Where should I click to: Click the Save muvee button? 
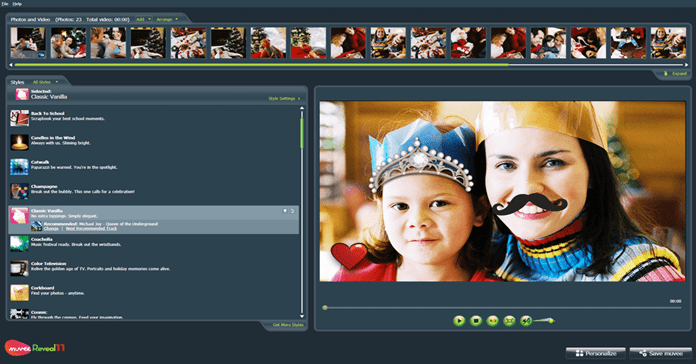[660, 353]
